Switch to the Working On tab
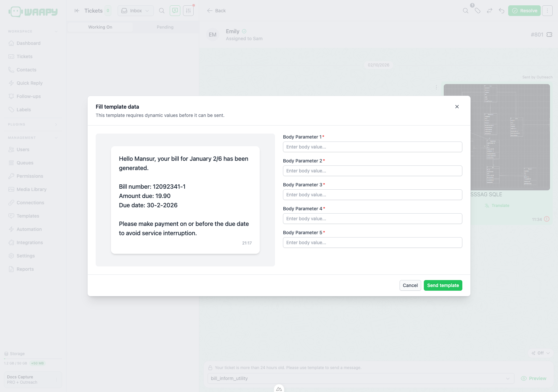Screen dimensions: 558x392 coord(100,27)
